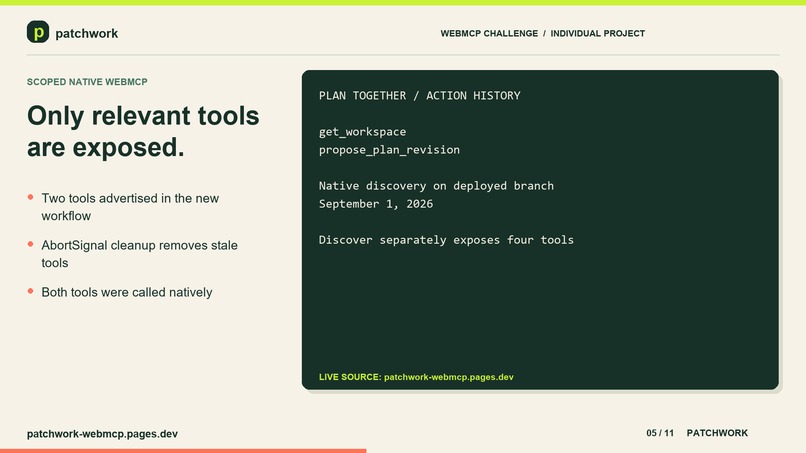Click the '05 / 11' slide counter
This screenshot has width=806, height=453.
(660, 433)
